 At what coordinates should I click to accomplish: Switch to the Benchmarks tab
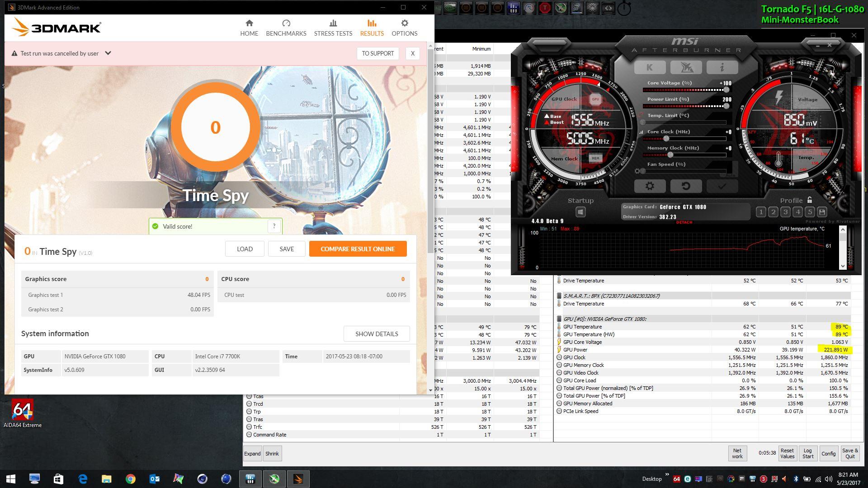pyautogui.click(x=286, y=28)
